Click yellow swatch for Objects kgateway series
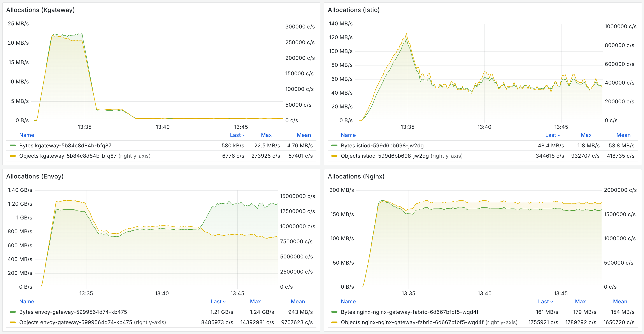Image resolution: width=644 pixels, height=334 pixels. (x=12, y=156)
